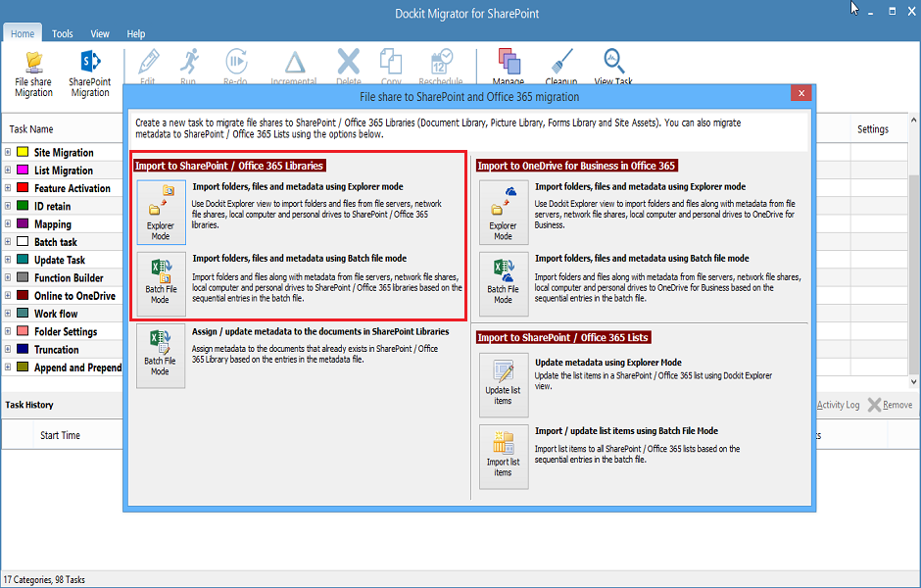Choose Batch File Mode for SharePoint Libraries import
The height and width of the screenshot is (588, 921).
click(161, 283)
